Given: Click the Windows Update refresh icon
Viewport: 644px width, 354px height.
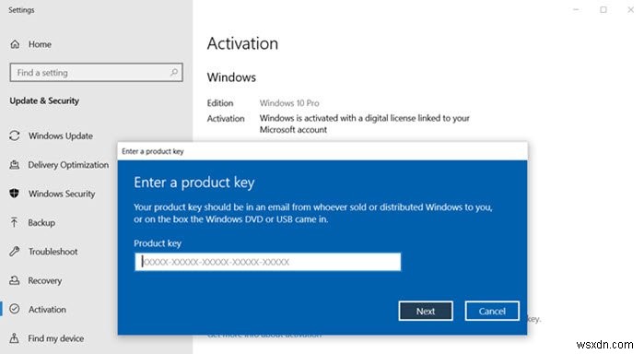Looking at the screenshot, I should click(x=15, y=136).
